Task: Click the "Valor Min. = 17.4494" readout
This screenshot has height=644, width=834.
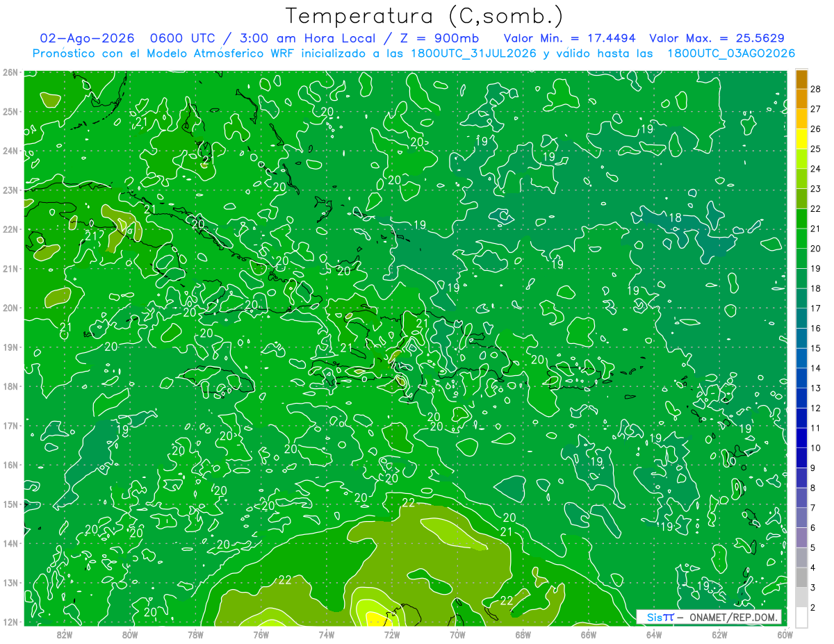Action: 569,38
